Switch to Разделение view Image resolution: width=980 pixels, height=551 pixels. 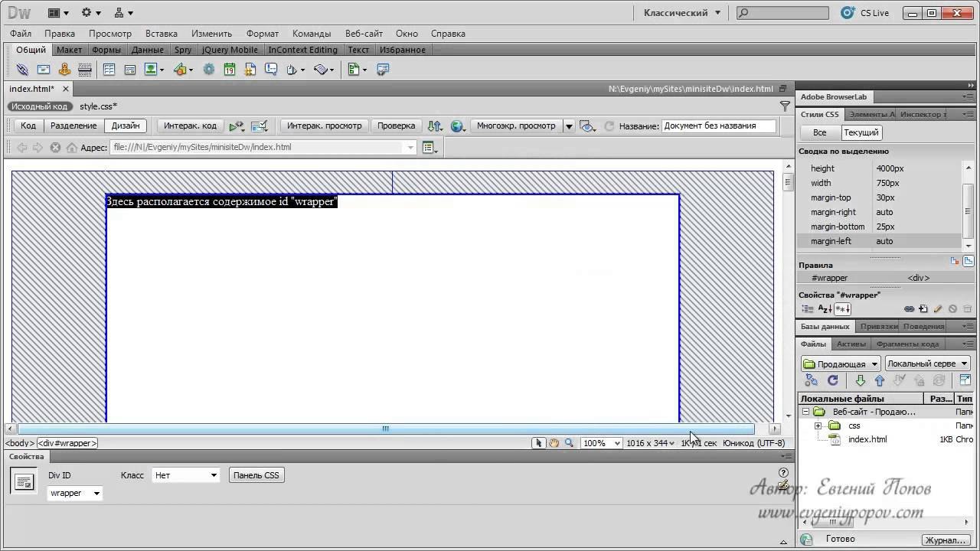(73, 126)
